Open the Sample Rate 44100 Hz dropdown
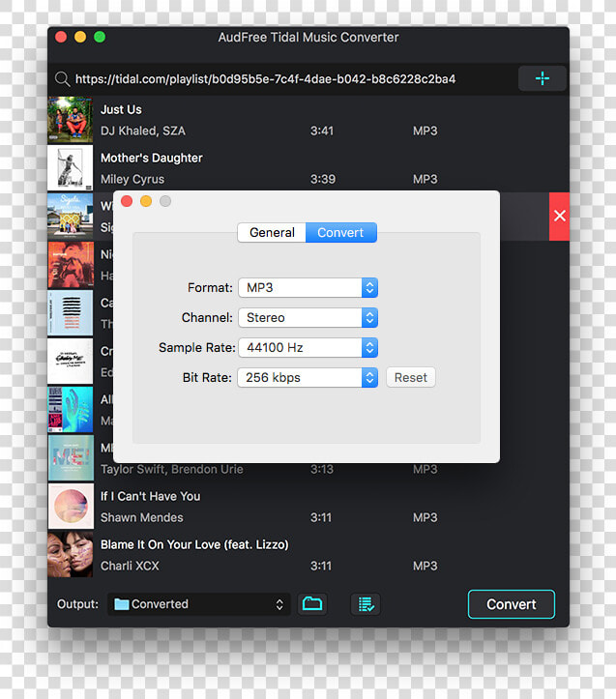The height and width of the screenshot is (699, 616). (x=308, y=347)
